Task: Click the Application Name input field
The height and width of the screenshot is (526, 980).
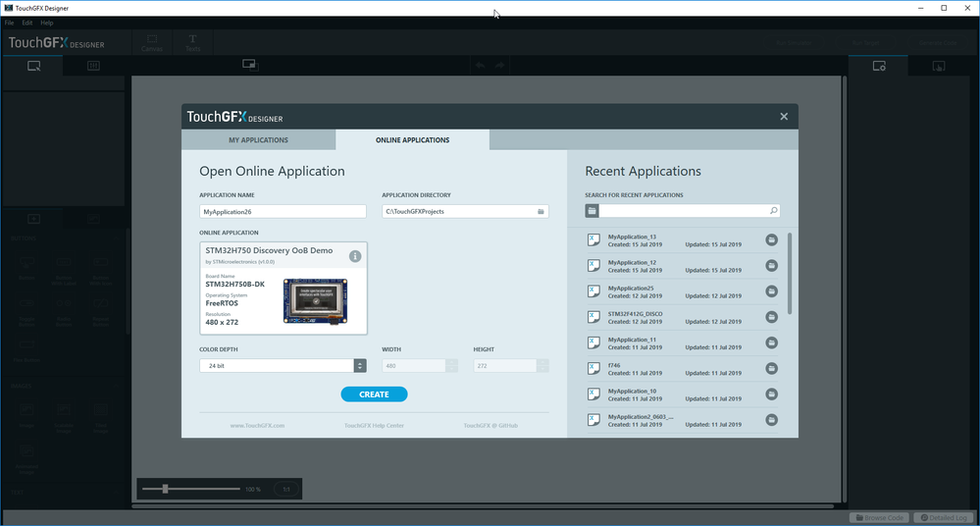Action: tap(283, 211)
